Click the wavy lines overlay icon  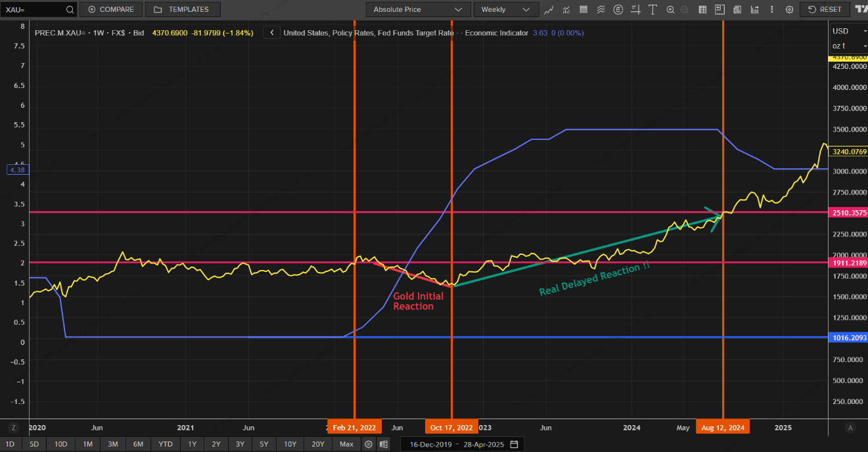[x=601, y=10]
